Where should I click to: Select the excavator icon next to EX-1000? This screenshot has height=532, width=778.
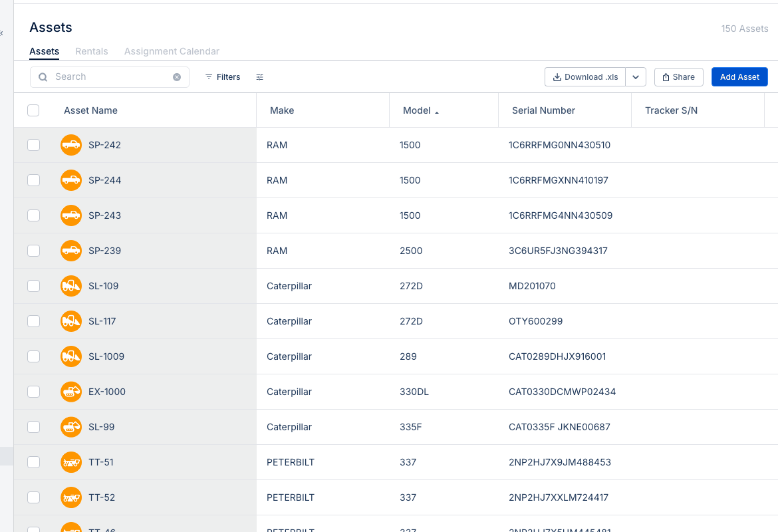[x=71, y=392]
